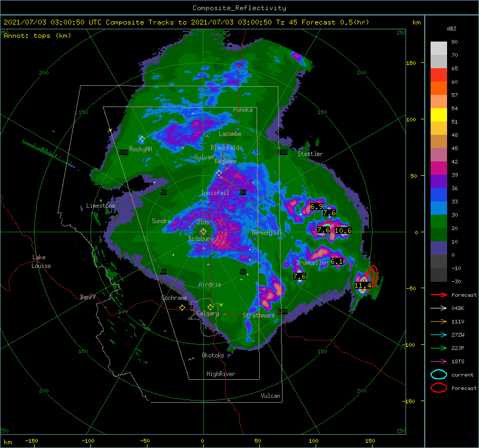The height and width of the screenshot is (448, 479).
Task: Click the Drumheller city label
Action: (312, 263)
